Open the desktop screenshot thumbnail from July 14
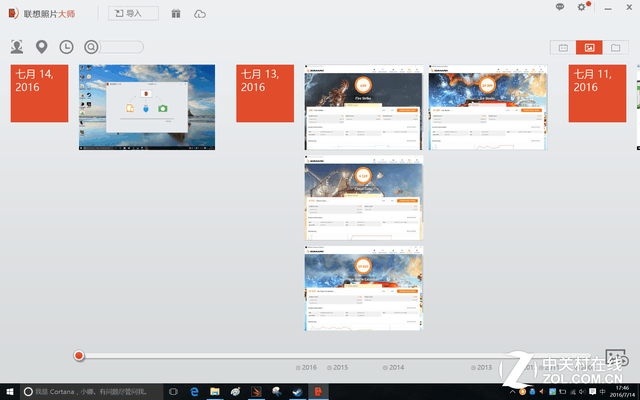 pos(147,107)
